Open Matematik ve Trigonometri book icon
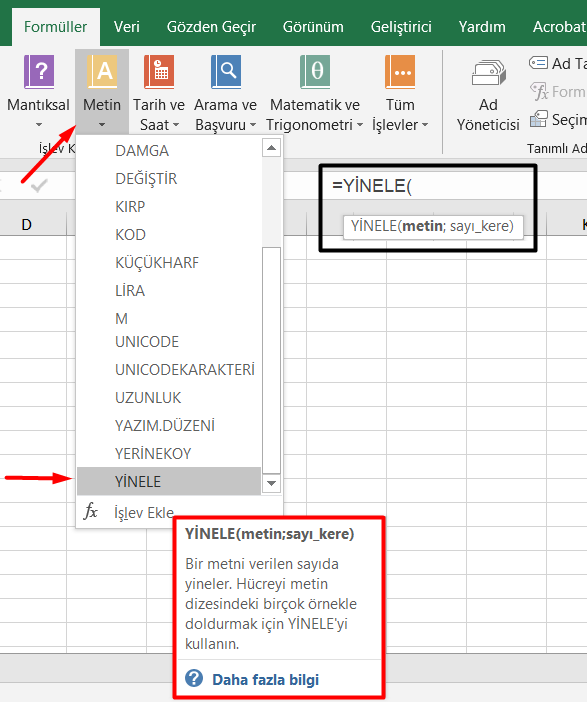 click(315, 72)
